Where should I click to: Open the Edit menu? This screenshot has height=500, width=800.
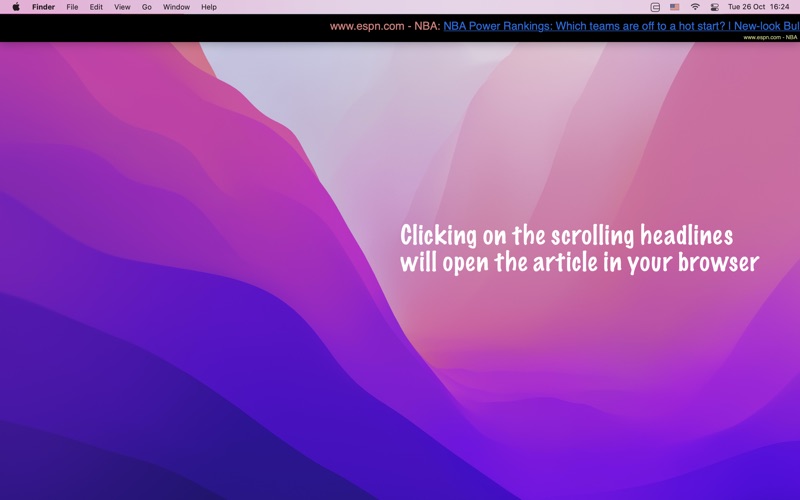[96, 7]
